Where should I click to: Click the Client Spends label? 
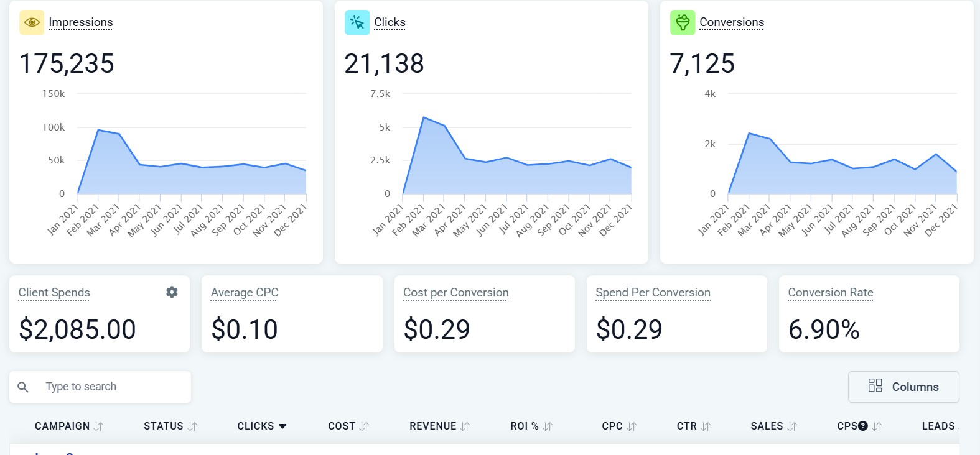tap(54, 293)
